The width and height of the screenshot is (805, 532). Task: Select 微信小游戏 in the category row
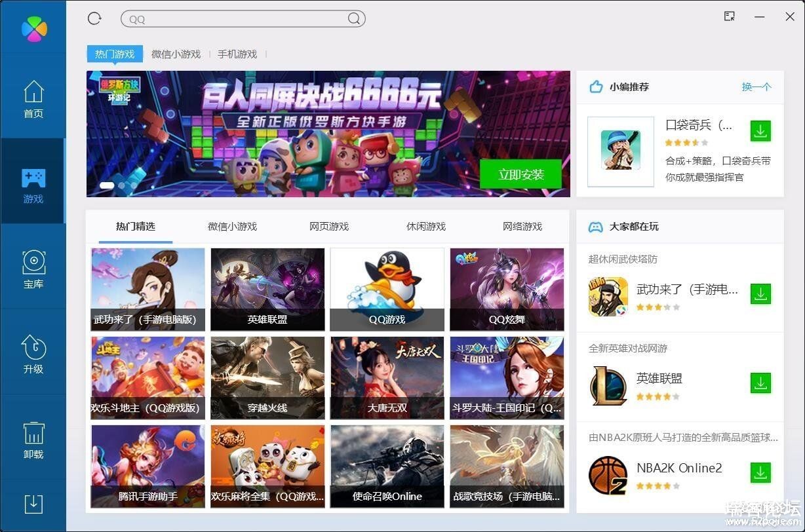(233, 227)
